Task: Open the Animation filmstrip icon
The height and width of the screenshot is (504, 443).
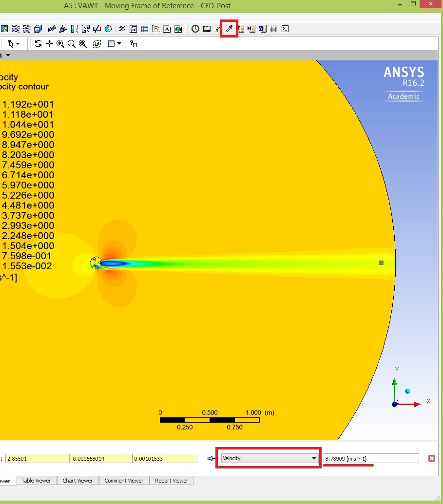Action: [207, 29]
